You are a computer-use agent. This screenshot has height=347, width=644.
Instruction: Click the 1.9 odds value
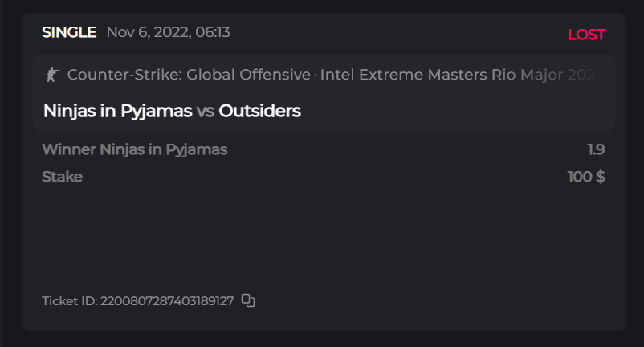pyautogui.click(x=596, y=149)
